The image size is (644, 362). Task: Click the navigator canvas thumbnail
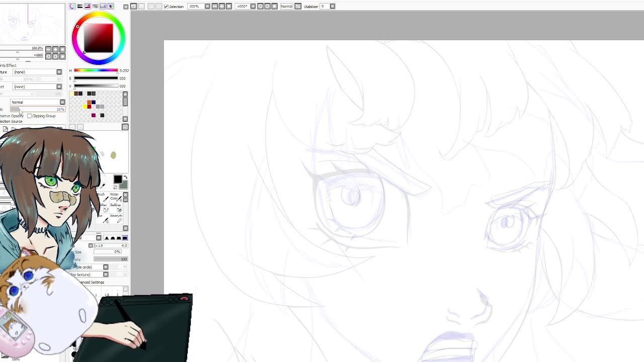32,24
